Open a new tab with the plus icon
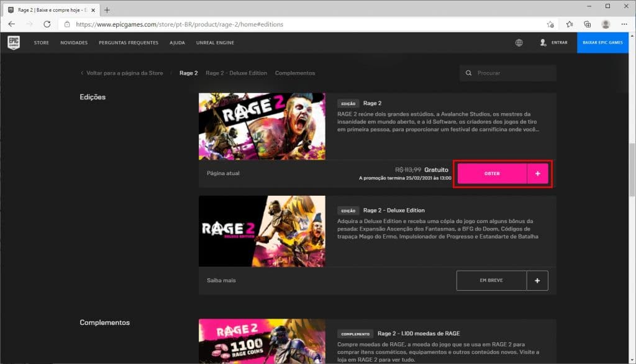 (x=107, y=10)
